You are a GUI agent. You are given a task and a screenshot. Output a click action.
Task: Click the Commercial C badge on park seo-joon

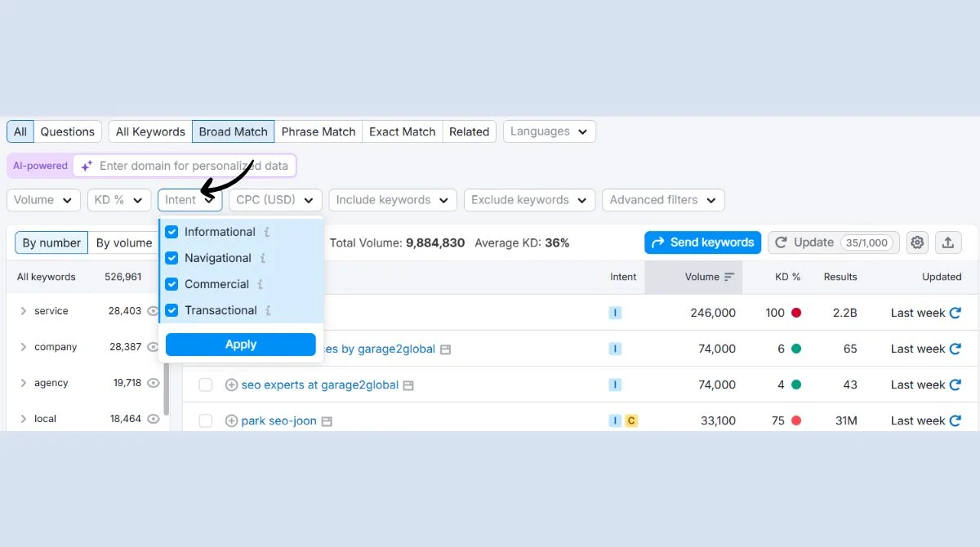point(631,420)
